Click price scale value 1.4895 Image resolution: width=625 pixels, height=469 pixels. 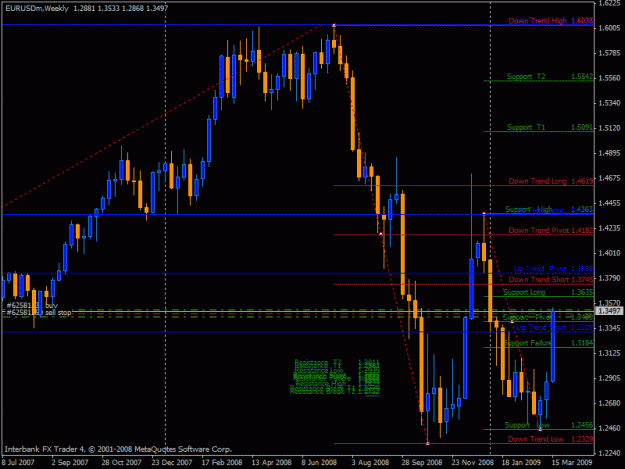tap(610, 153)
